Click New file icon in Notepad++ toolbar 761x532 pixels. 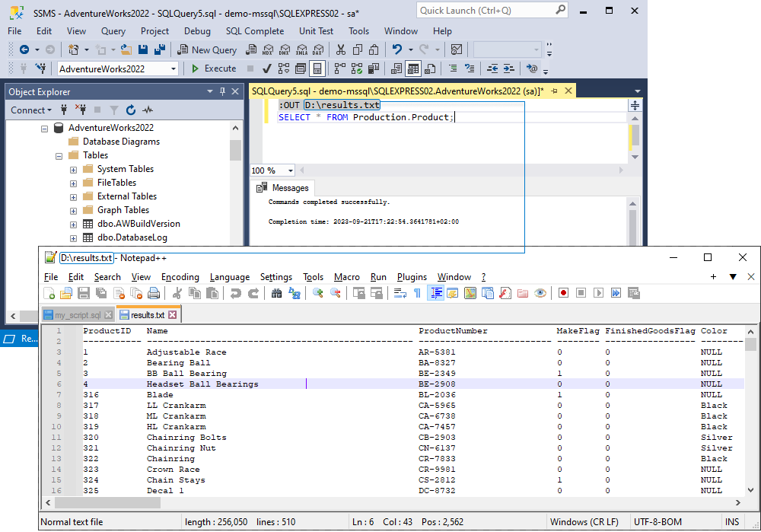pyautogui.click(x=49, y=293)
